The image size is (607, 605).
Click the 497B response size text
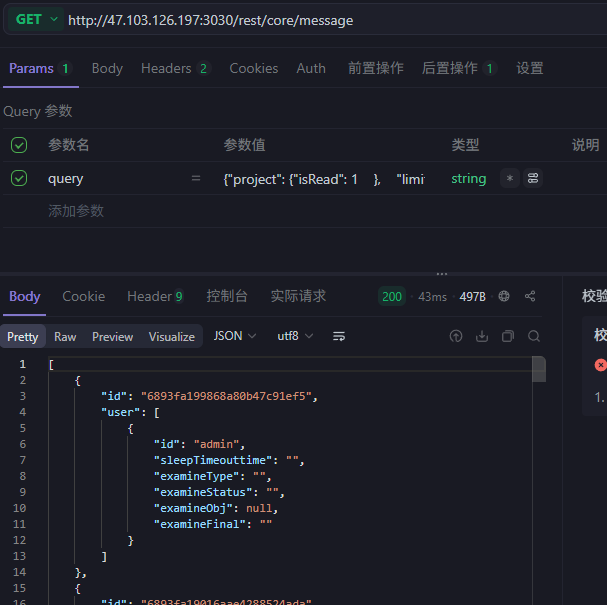coord(472,297)
